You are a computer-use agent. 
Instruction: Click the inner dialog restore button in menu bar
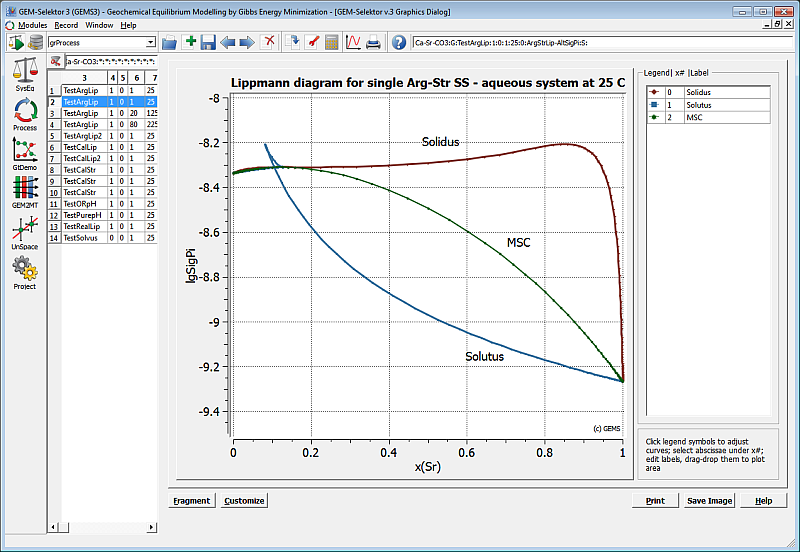pyautogui.click(x=778, y=24)
